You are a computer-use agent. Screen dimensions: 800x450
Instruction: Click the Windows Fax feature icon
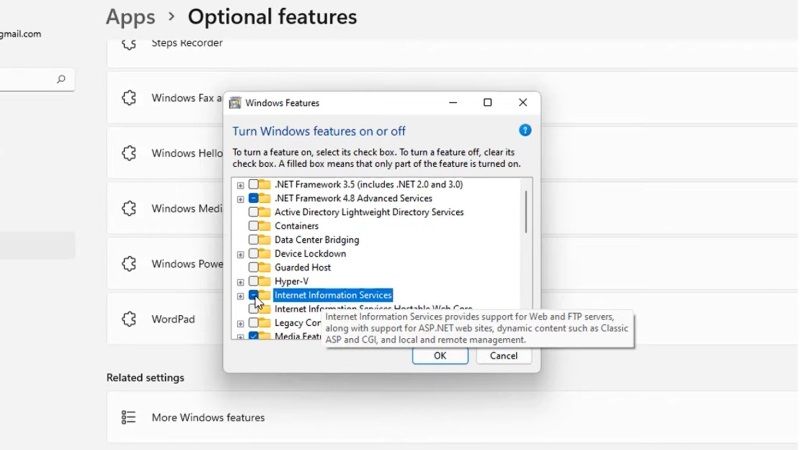click(129, 97)
